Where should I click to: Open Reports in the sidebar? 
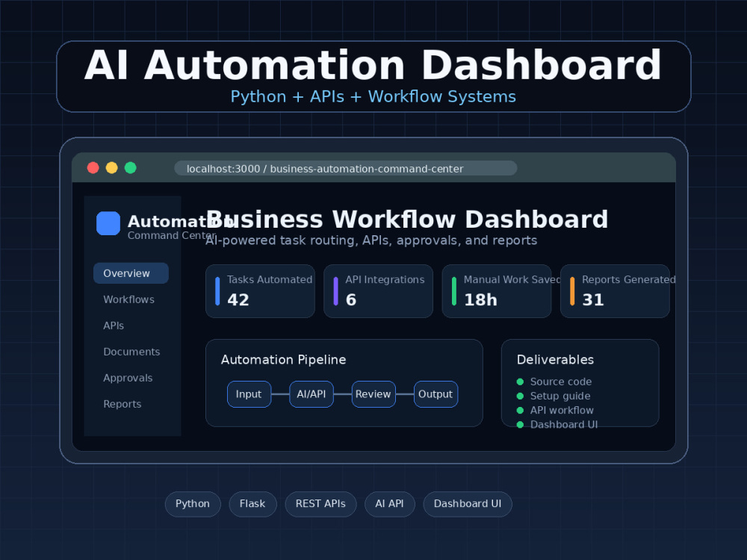tap(123, 404)
